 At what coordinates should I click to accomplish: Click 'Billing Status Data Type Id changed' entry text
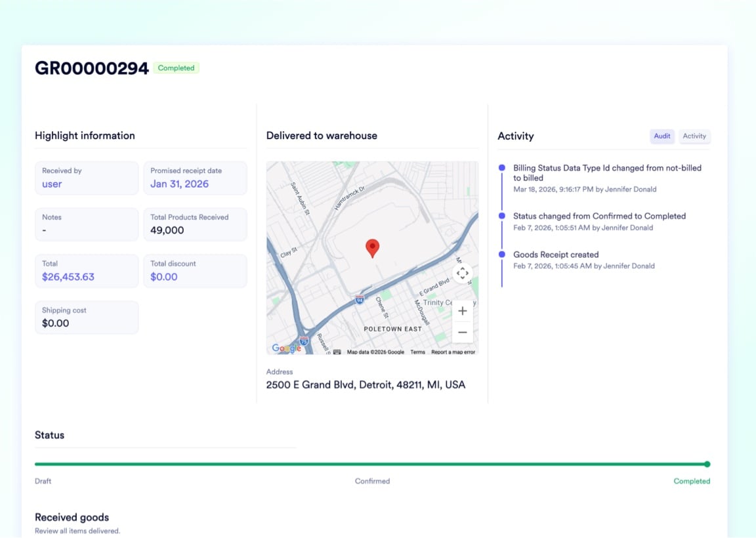point(607,173)
